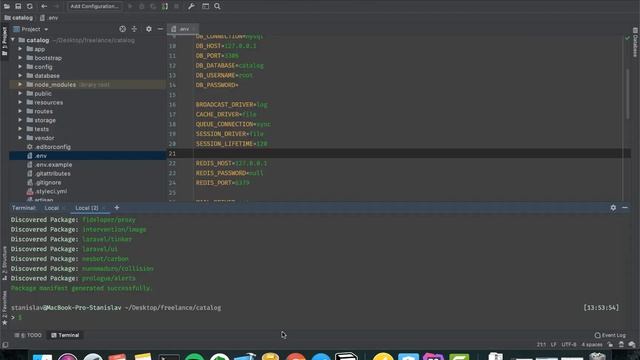Click the LF line separator indicator
The image size is (640, 360).
point(553,344)
